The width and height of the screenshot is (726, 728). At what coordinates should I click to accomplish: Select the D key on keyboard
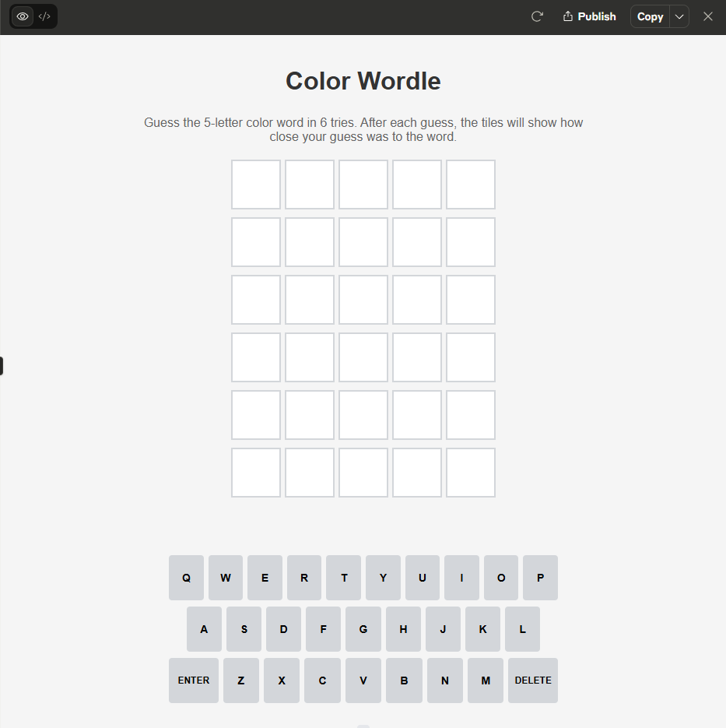tap(283, 629)
